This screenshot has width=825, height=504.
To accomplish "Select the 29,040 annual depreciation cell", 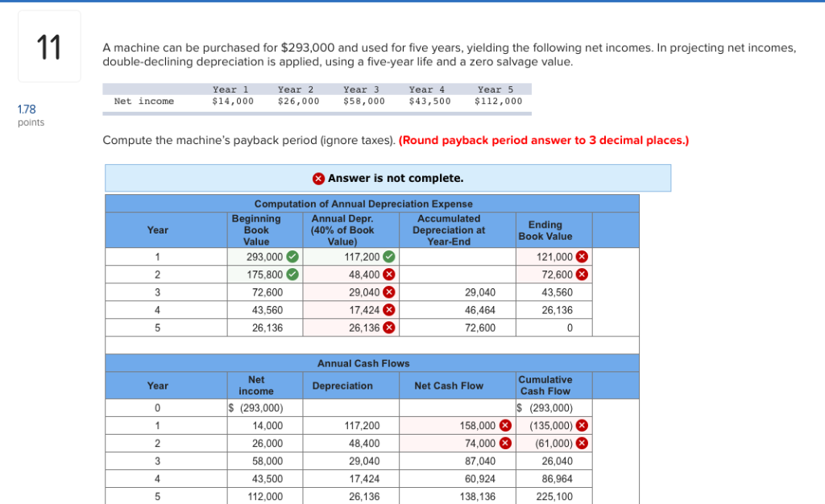I will 351,292.
